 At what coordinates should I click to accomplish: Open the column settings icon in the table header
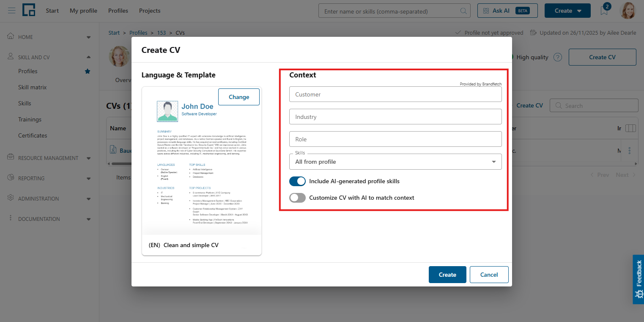coord(630,128)
